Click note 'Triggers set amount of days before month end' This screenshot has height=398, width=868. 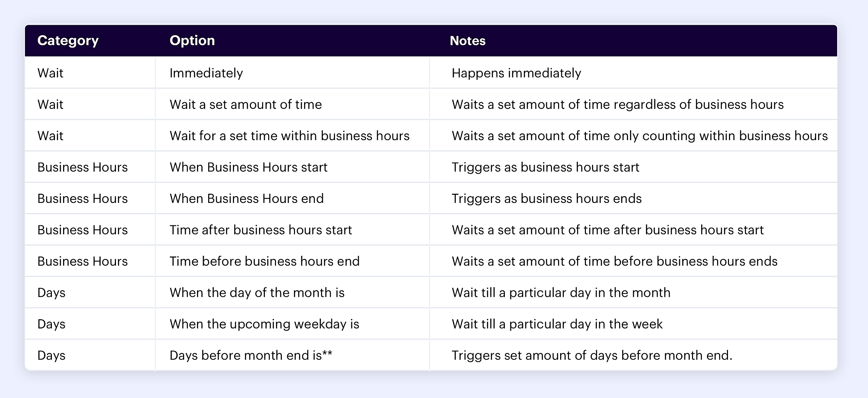(592, 355)
